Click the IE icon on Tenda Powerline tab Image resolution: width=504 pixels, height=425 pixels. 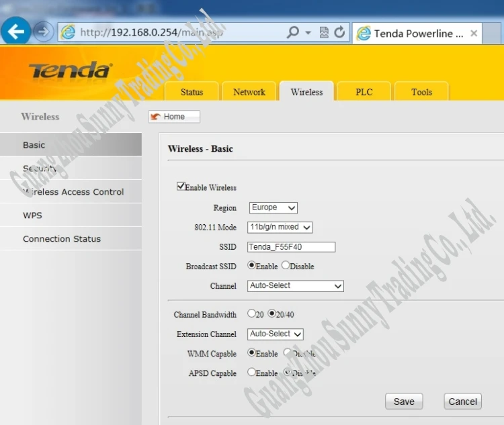pyautogui.click(x=364, y=34)
